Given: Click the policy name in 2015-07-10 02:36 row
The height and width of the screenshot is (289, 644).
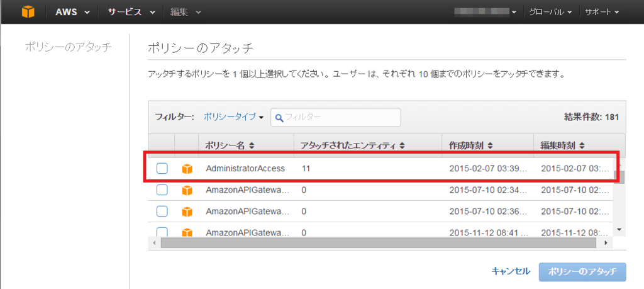Looking at the screenshot, I should tap(247, 212).
